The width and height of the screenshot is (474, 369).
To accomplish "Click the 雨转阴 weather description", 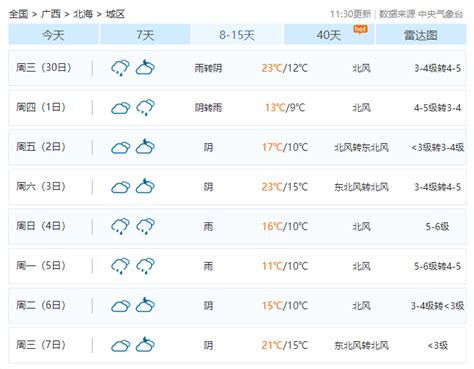I will point(208,68).
